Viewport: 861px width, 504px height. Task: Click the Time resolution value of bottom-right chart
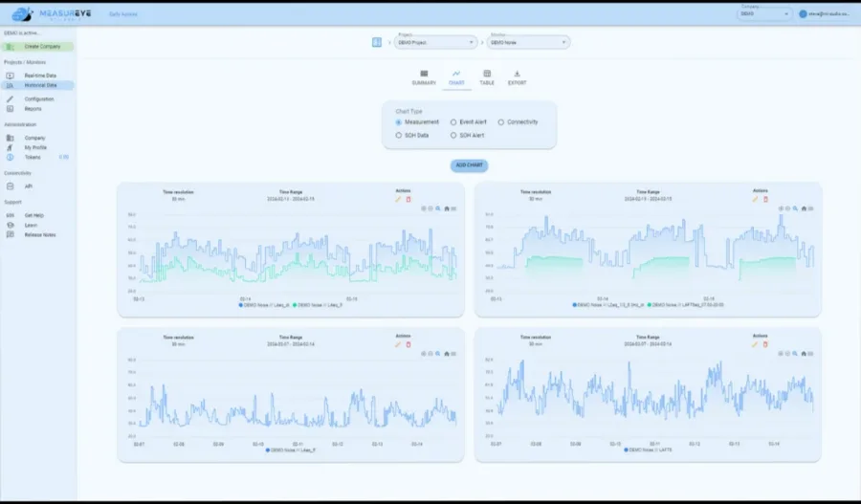click(536, 344)
